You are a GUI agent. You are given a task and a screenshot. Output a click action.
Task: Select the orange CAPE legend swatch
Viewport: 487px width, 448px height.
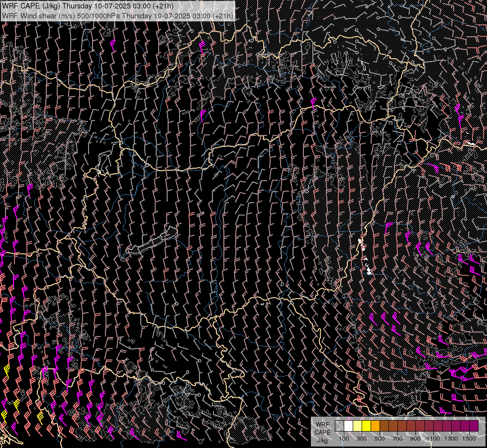[x=375, y=426]
